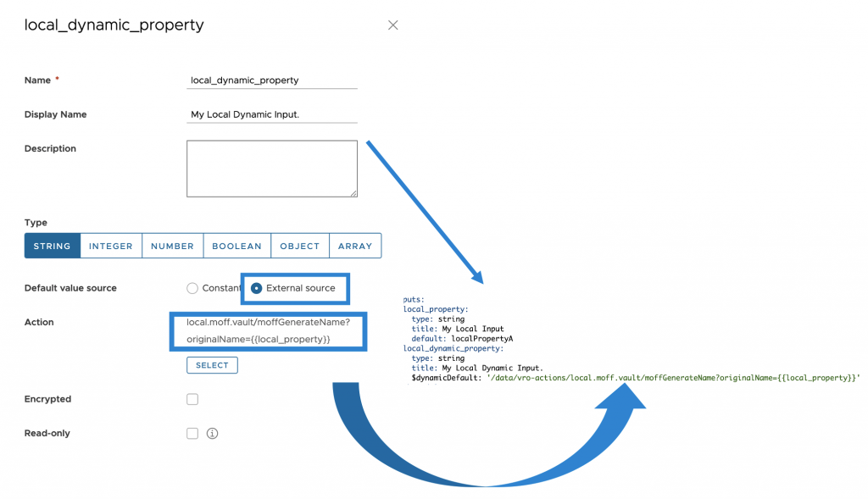
Task: Select the Constant radio button
Action: click(192, 288)
